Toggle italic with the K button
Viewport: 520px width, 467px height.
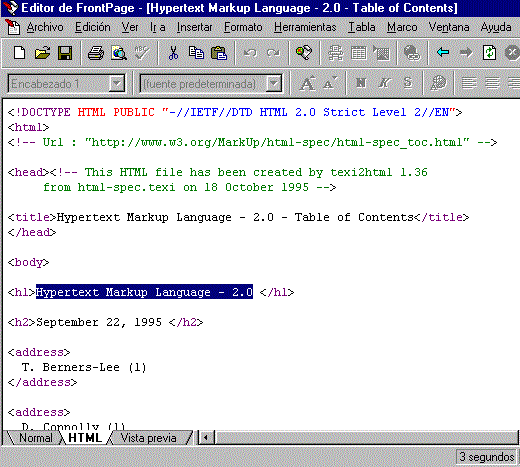click(384, 83)
